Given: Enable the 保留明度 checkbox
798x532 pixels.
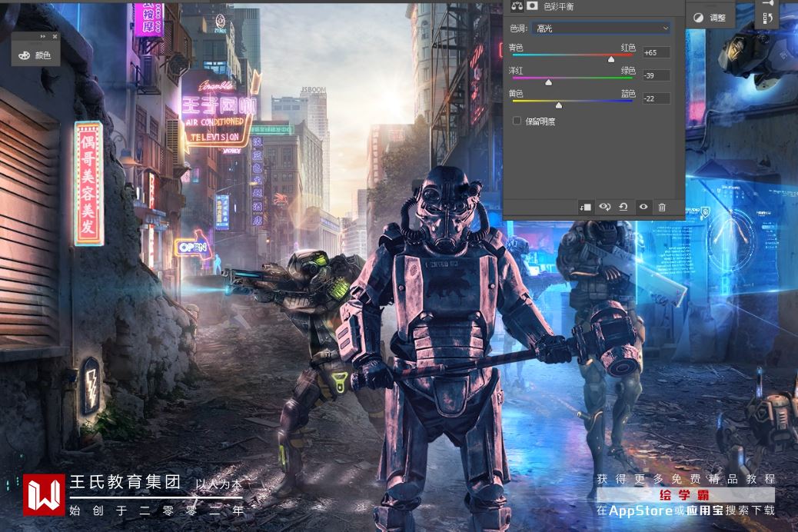Looking at the screenshot, I should click(x=517, y=121).
